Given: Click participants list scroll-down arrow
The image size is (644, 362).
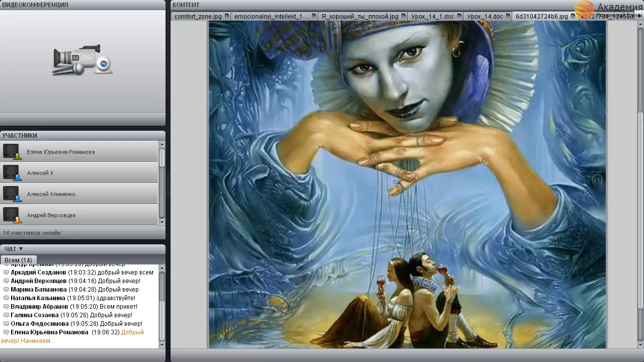Looking at the screenshot, I should [x=162, y=222].
